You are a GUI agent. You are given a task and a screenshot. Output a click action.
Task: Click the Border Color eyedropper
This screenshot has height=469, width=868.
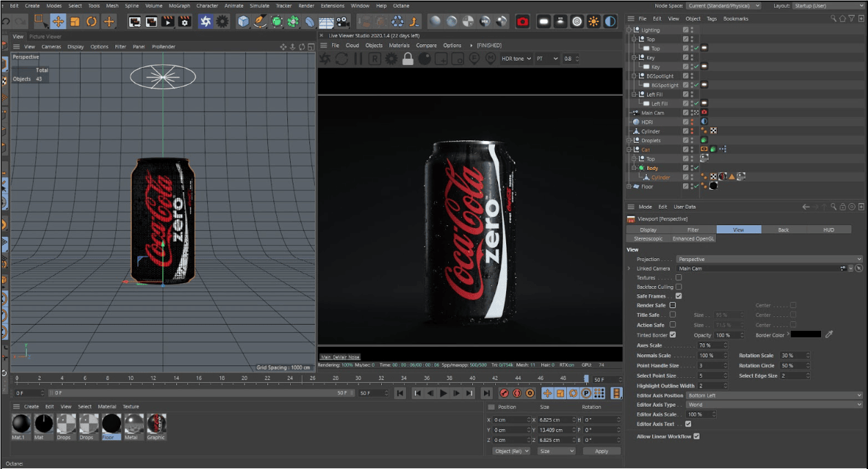pos(829,334)
